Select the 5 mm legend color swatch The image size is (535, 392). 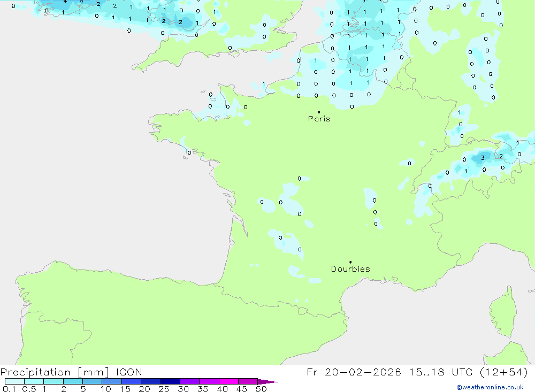(92, 381)
